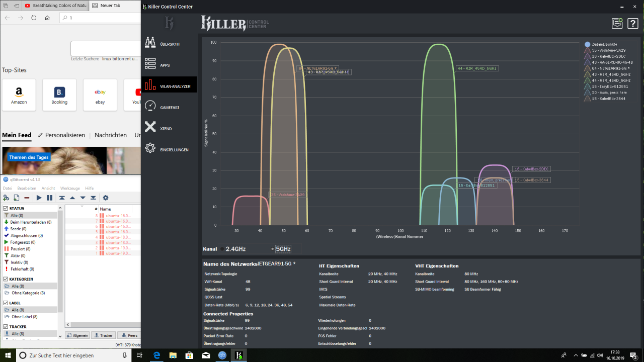Open qBittorrent options gear icon
The height and width of the screenshot is (362, 644).
[x=106, y=198]
